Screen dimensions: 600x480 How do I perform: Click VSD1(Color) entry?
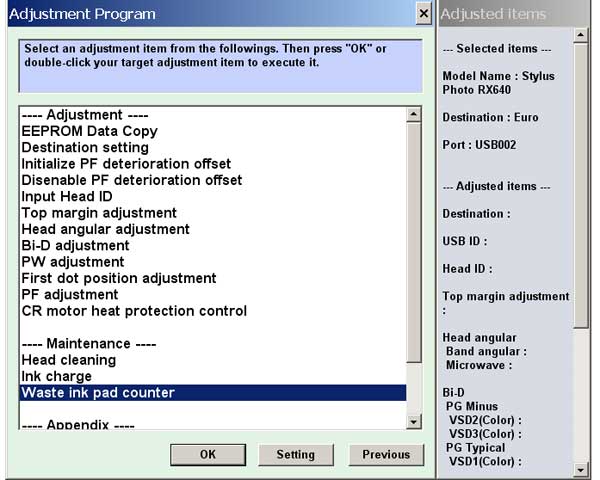pos(486,461)
